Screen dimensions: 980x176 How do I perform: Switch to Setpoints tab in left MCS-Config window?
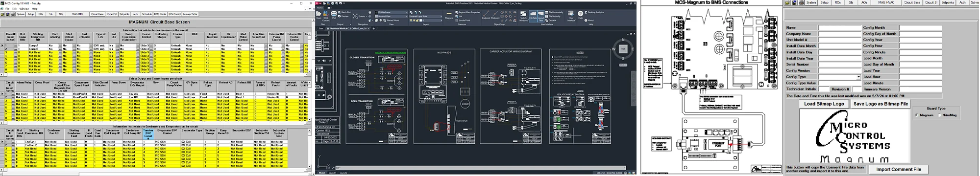124,14
